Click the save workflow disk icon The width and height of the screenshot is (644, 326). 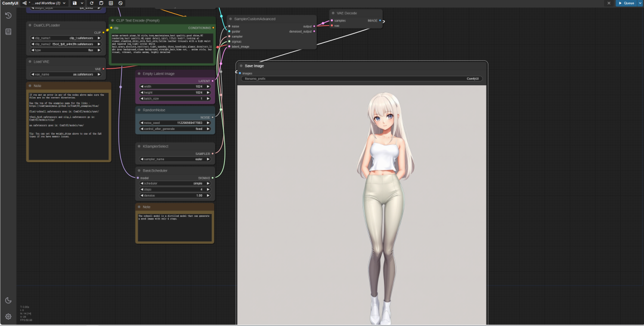(x=75, y=3)
